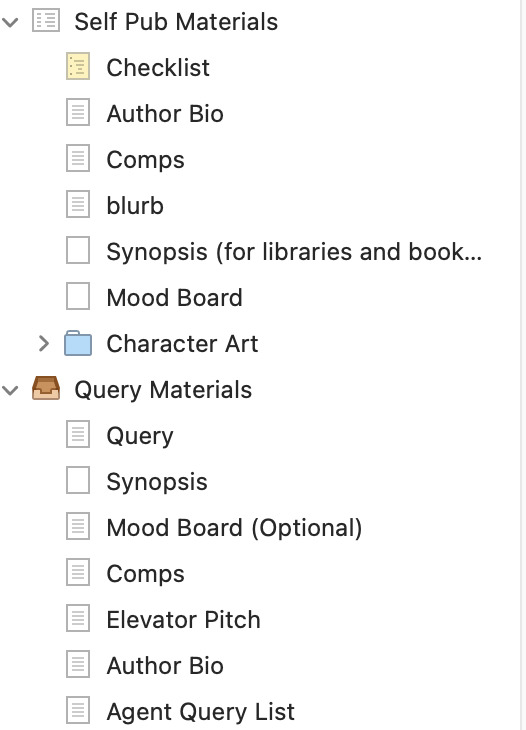The height and width of the screenshot is (730, 526).
Task: Select the Synopsis for libraries item
Action: [x=294, y=251]
